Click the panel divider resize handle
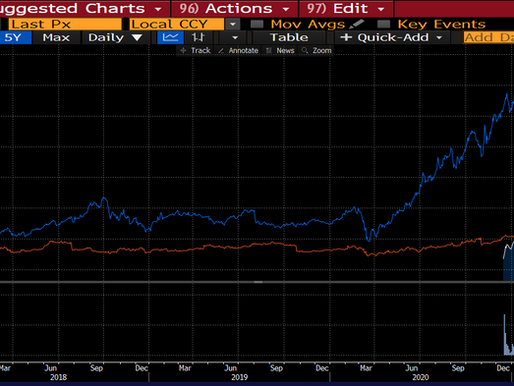This screenshot has height=386, width=514. (258, 282)
